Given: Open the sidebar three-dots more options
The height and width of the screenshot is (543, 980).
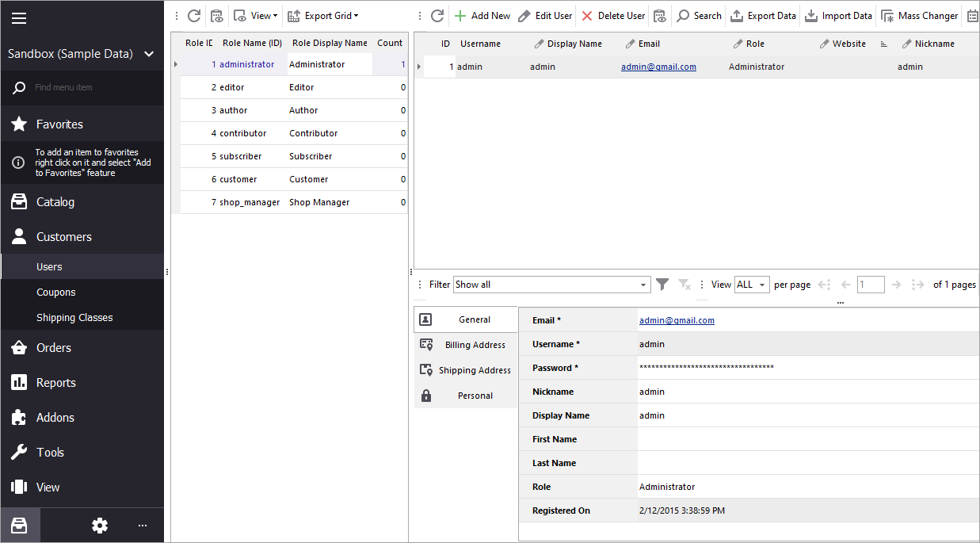Looking at the screenshot, I should click(143, 526).
